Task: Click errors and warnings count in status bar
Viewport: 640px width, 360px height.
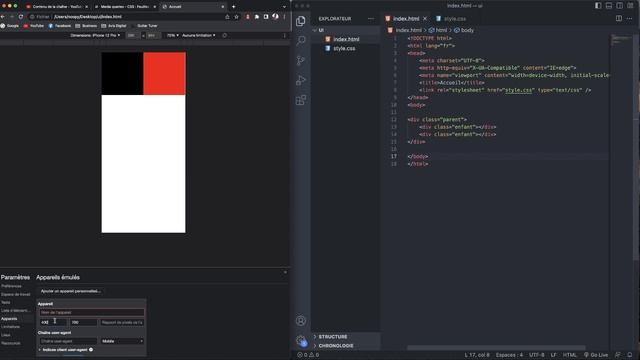Action: (x=308, y=355)
